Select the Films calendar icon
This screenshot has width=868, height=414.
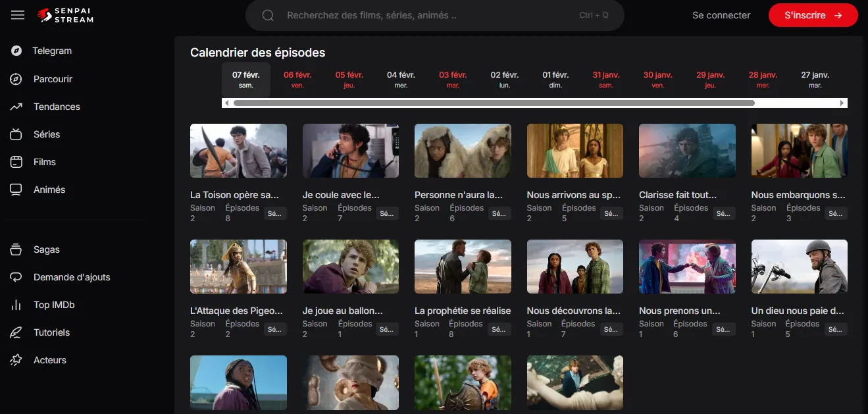coord(16,162)
